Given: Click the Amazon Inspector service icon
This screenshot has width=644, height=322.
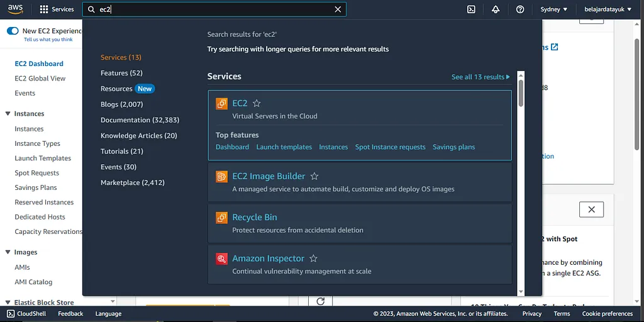Looking at the screenshot, I should 222,258.
